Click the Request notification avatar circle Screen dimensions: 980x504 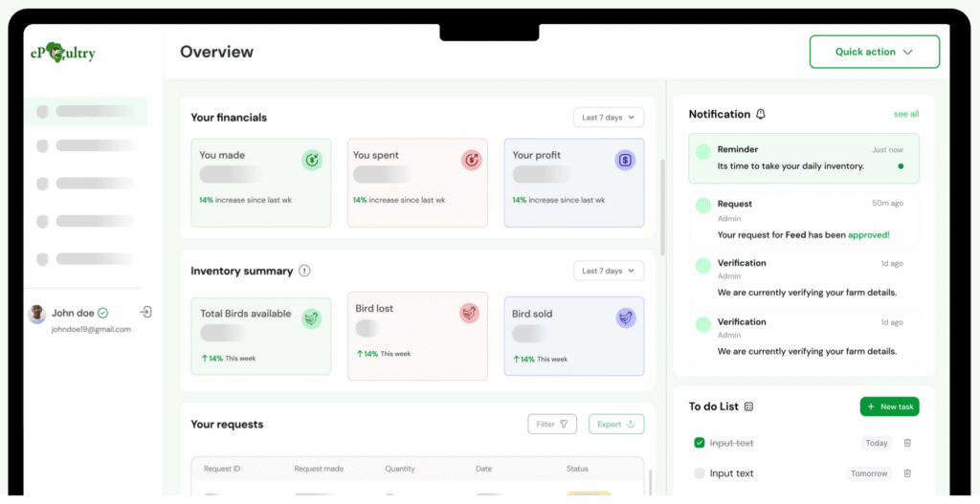tap(703, 206)
